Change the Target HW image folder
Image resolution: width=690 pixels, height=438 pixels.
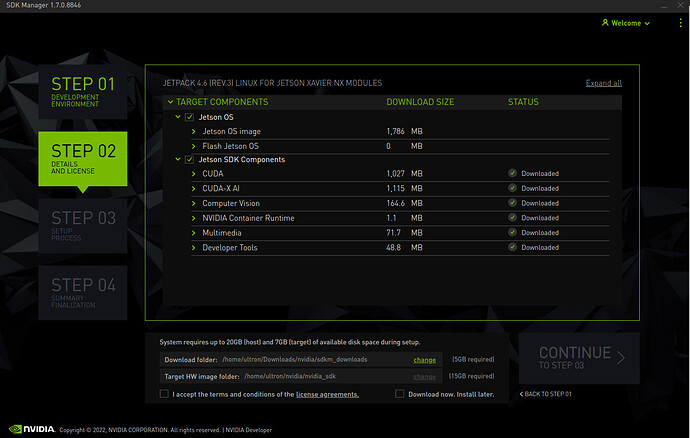425,376
